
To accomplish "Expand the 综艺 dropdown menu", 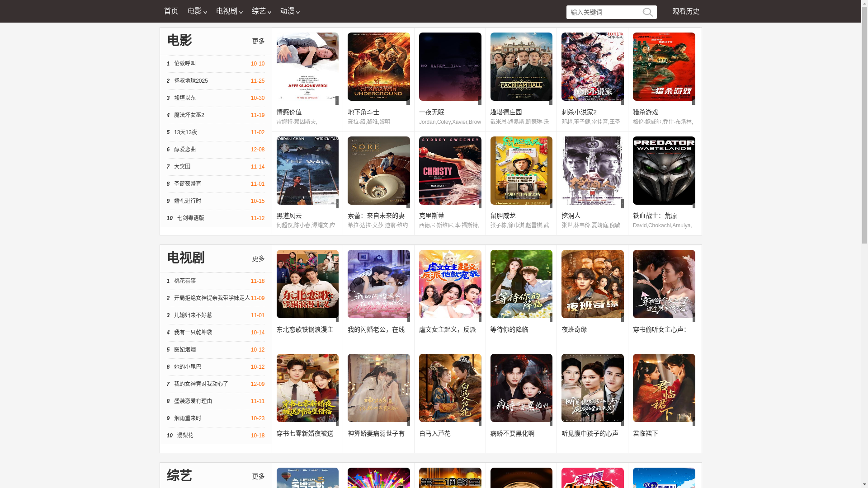I will [x=261, y=11].
